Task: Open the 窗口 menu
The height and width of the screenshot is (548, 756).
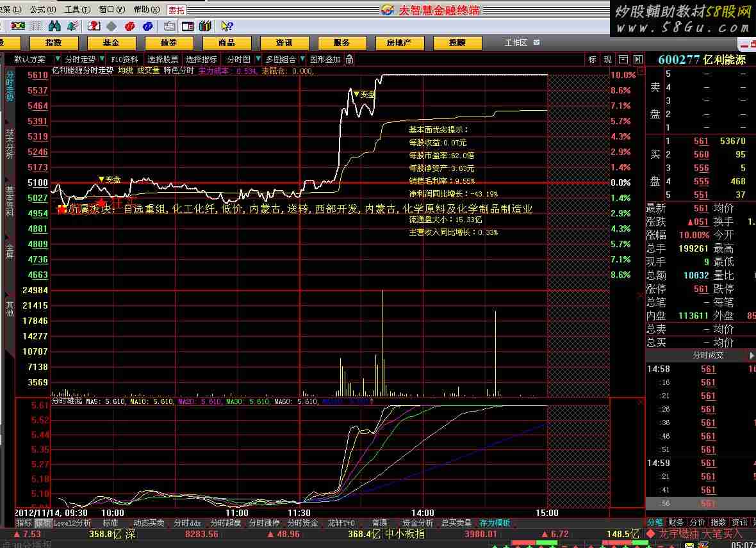Action: tap(112, 9)
